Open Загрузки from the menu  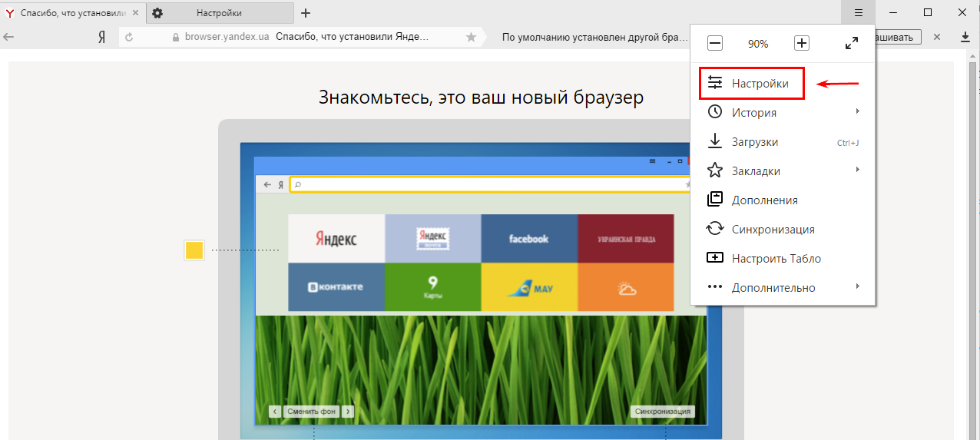point(754,142)
